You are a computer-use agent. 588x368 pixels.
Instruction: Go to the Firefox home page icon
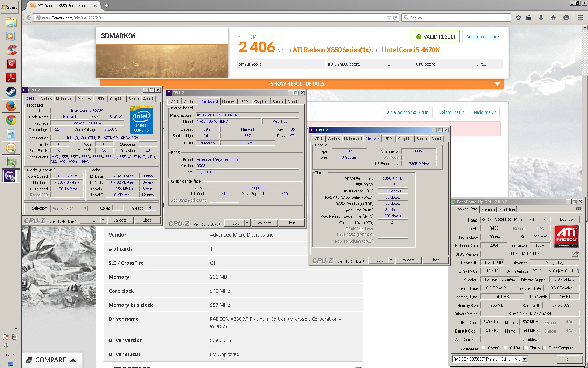[x=554, y=18]
